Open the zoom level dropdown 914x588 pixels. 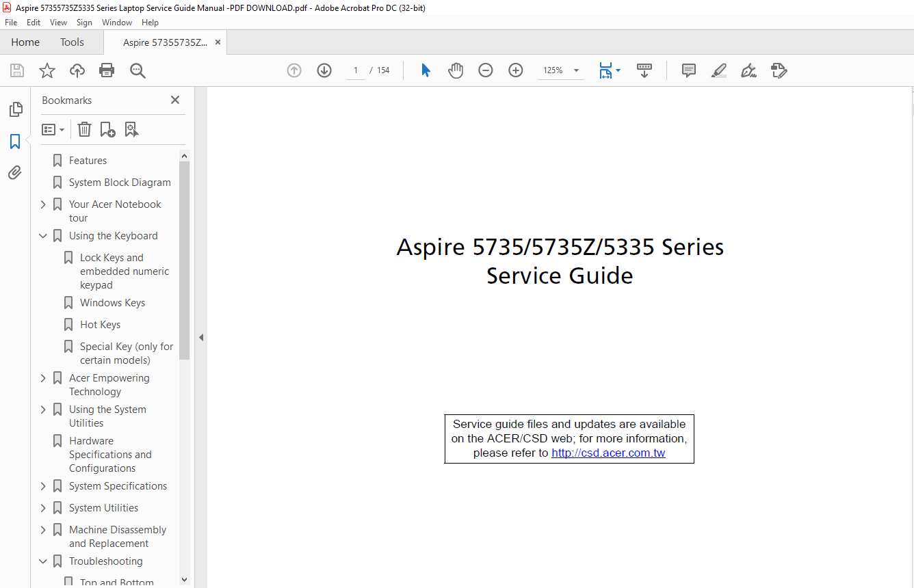[x=576, y=70]
